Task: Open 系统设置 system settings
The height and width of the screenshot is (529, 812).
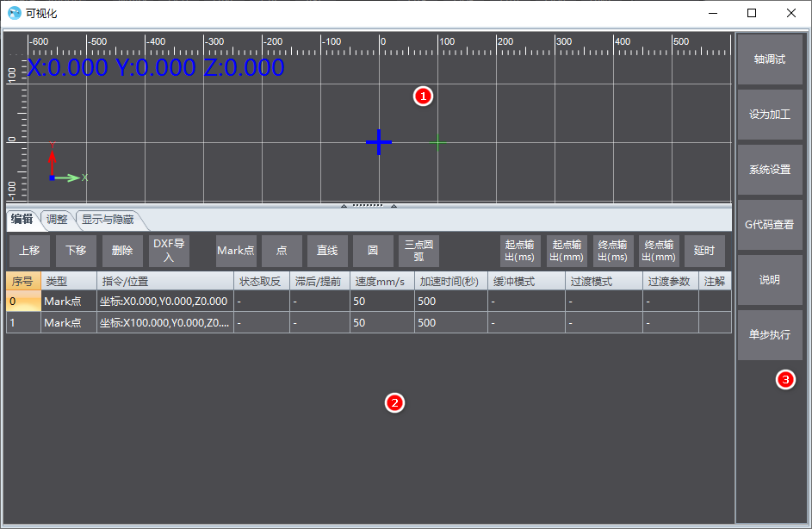Action: point(770,170)
